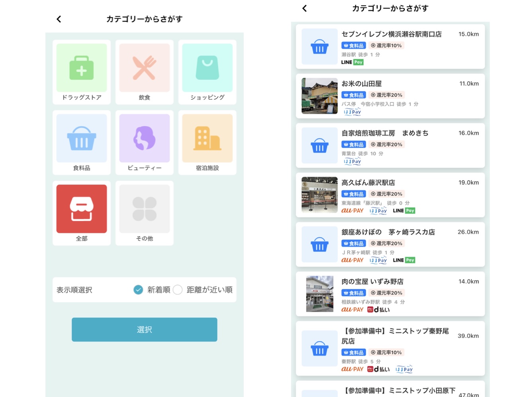Open 銀座あけぼの 茅ヶ崎ラスカ店 store name
Viewport: 532px width, 397px height.
pos(388,232)
